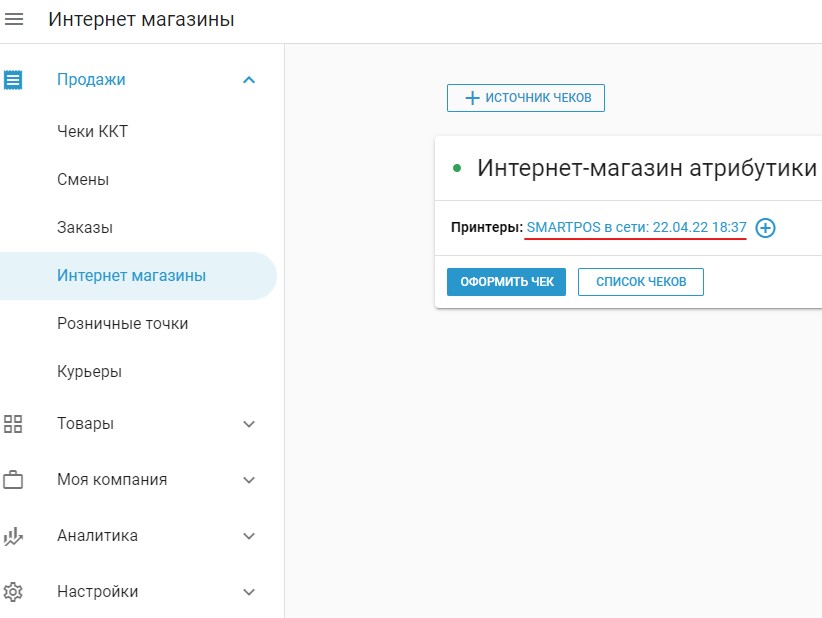The height and width of the screenshot is (618, 822).
Task: Click the Товары grid icon
Action: point(13,424)
